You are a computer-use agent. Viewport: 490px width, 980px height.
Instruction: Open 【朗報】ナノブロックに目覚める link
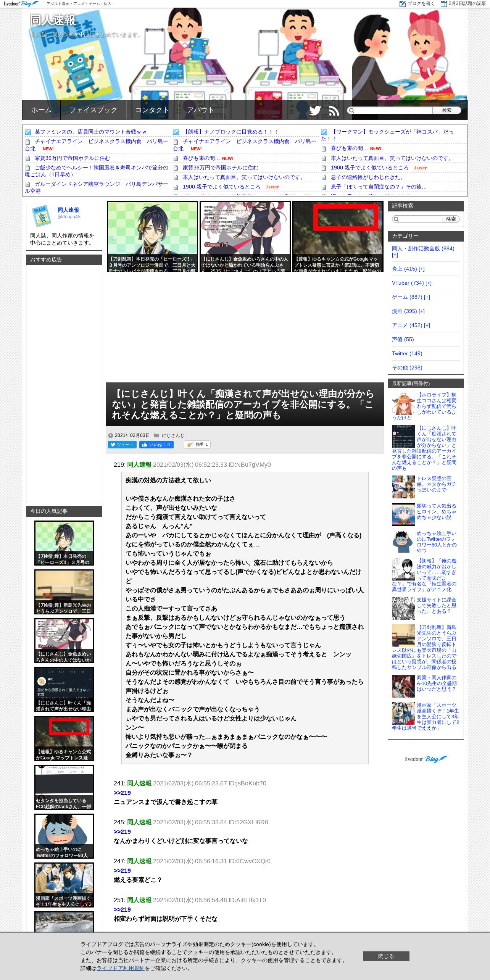(x=230, y=132)
